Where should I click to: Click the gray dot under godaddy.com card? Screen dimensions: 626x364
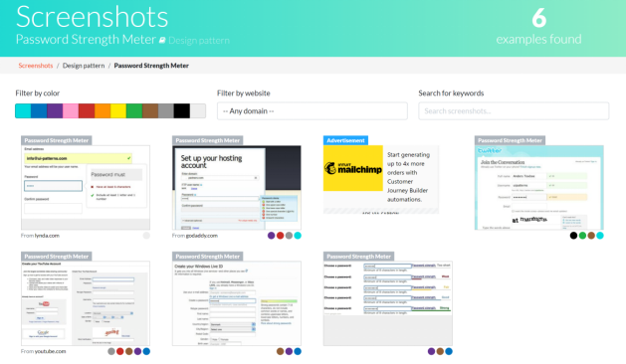(289, 236)
